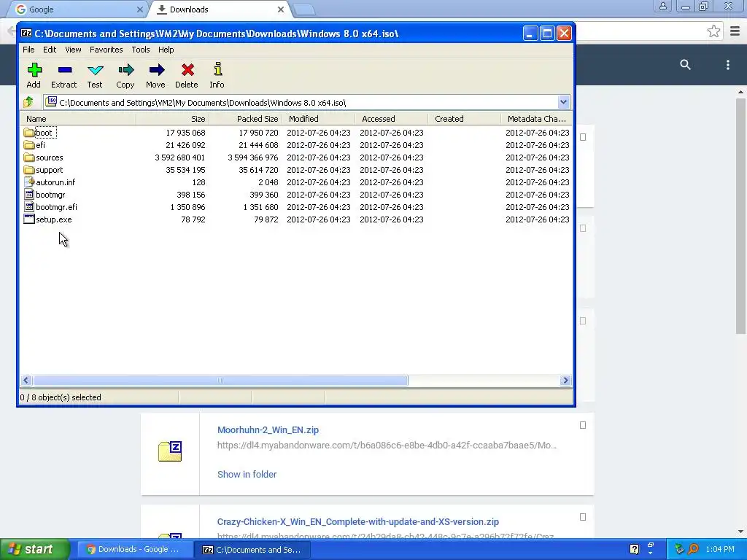
Task: Tick checkbox beside Crazy-Chicken-X zip download
Action: coord(583,517)
